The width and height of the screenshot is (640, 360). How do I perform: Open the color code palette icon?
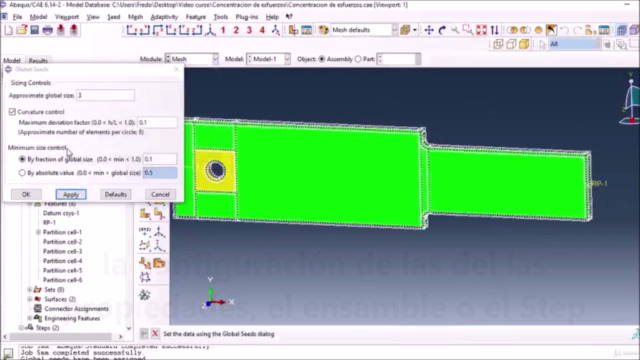tap(323, 30)
